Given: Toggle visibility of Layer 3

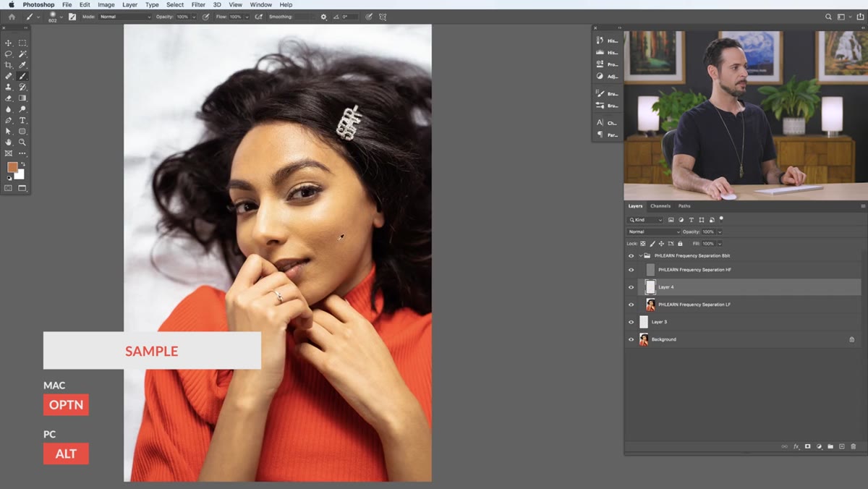Looking at the screenshot, I should [631, 322].
